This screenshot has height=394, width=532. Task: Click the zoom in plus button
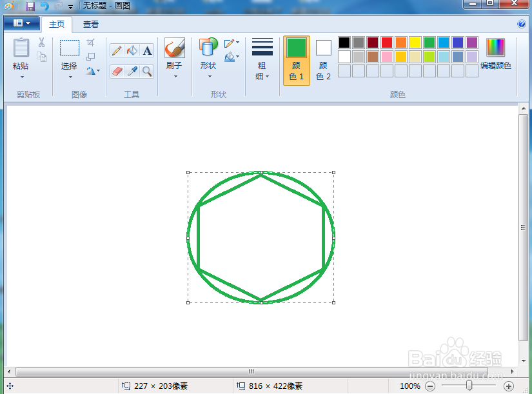[x=508, y=386]
